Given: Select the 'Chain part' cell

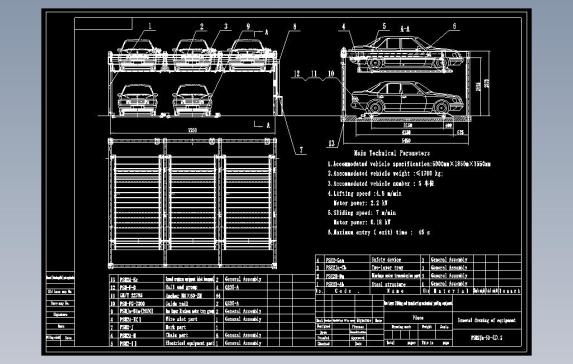Looking at the screenshot, I should [177, 335].
